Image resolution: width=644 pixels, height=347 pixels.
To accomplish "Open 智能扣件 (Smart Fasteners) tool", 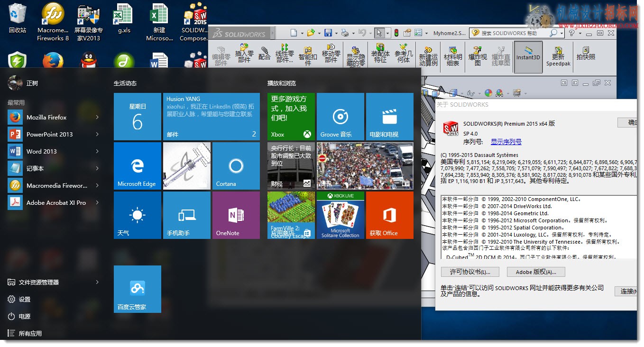I will pos(308,55).
